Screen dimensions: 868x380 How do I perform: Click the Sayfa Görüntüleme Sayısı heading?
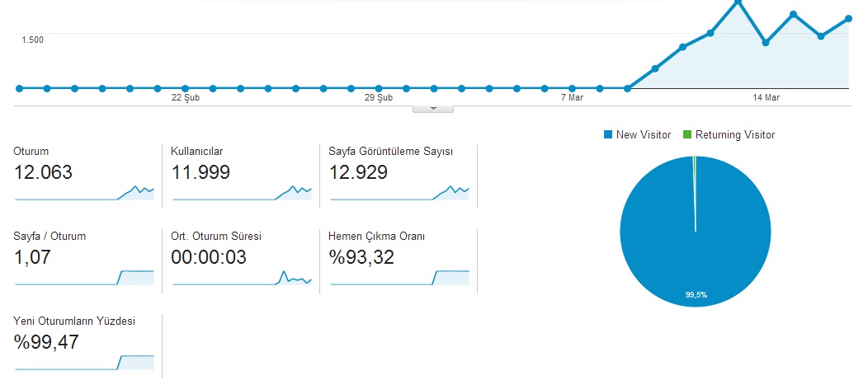[390, 152]
